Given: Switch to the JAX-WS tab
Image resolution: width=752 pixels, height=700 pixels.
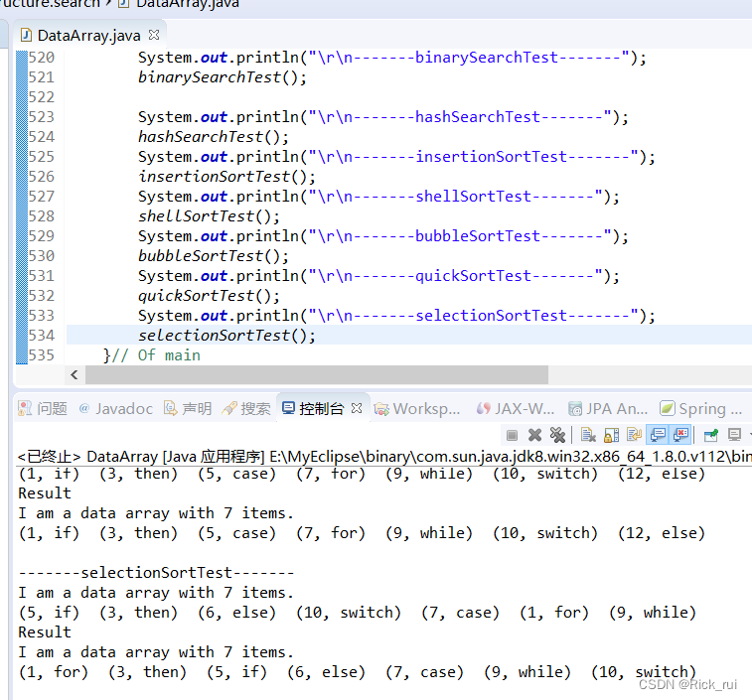Looking at the screenshot, I should [x=516, y=408].
